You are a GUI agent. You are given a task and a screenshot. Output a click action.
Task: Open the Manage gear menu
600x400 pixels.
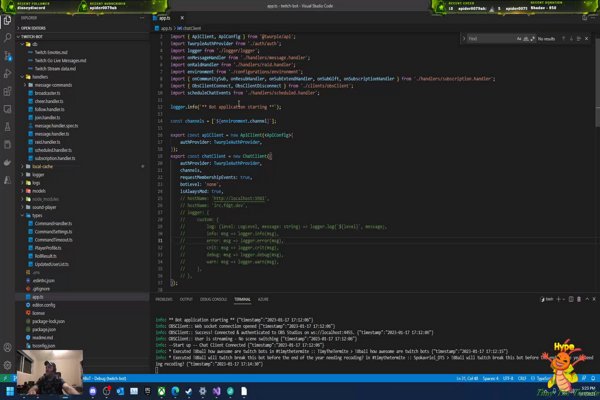(7, 365)
